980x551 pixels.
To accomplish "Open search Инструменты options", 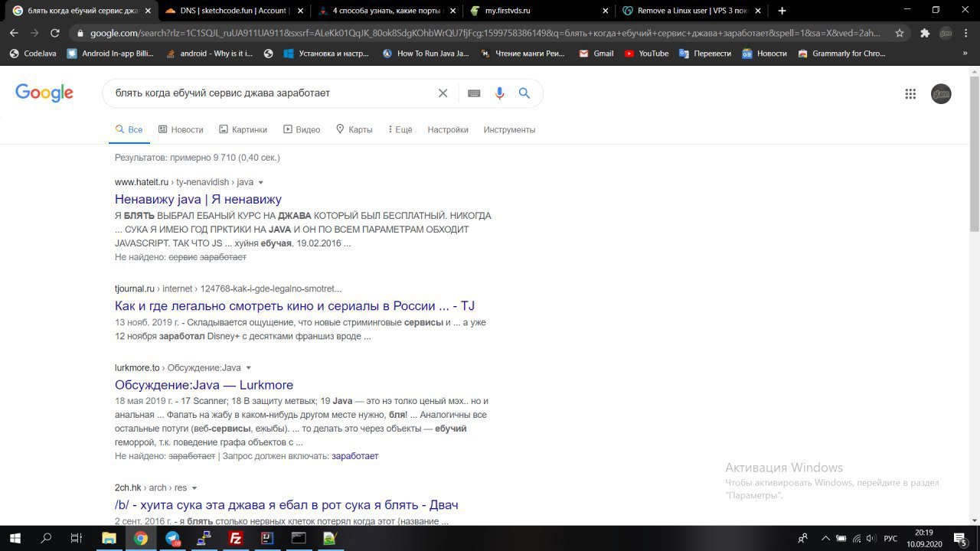I will [x=509, y=129].
